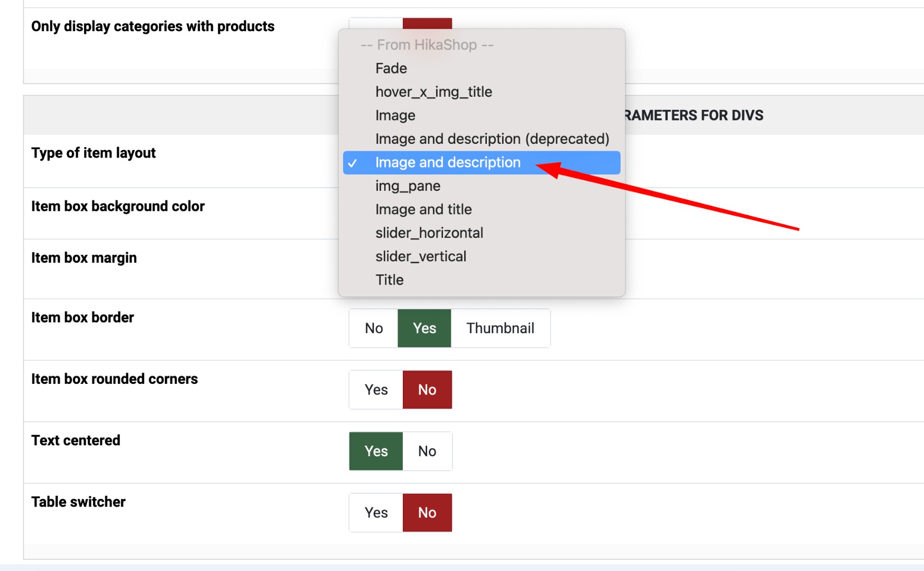Choose img_pane layout option
The height and width of the screenshot is (571, 924).
[408, 186]
